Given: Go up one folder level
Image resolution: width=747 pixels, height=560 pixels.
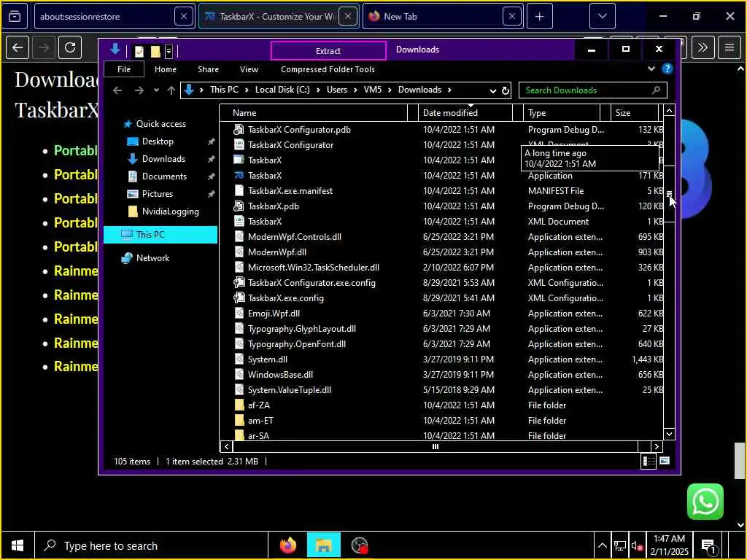Looking at the screenshot, I should [171, 90].
